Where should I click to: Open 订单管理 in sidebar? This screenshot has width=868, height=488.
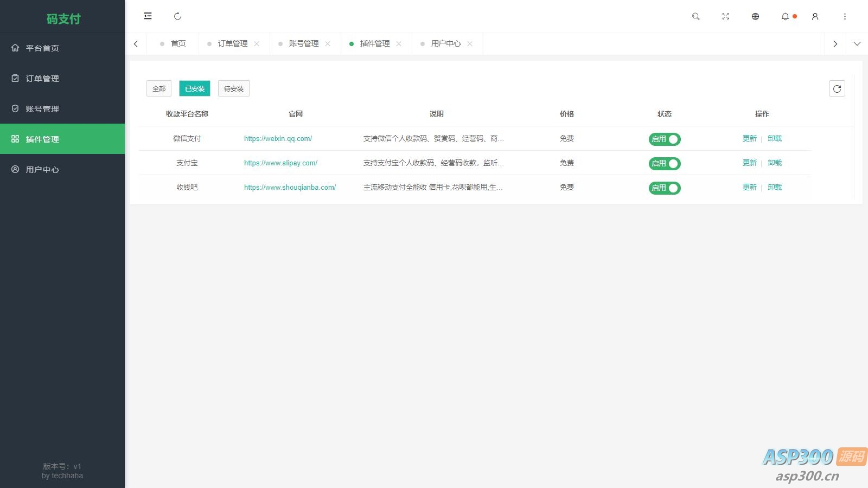[x=62, y=78]
